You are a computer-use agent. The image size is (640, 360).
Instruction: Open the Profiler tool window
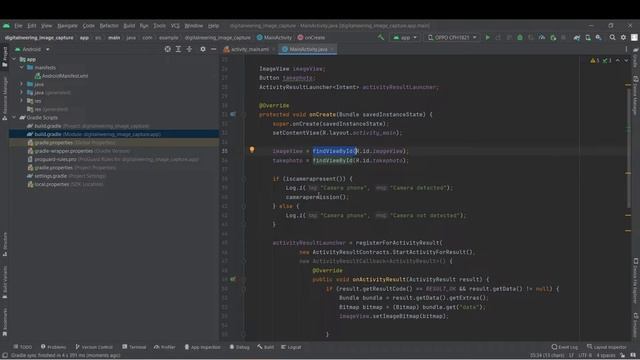point(164,347)
